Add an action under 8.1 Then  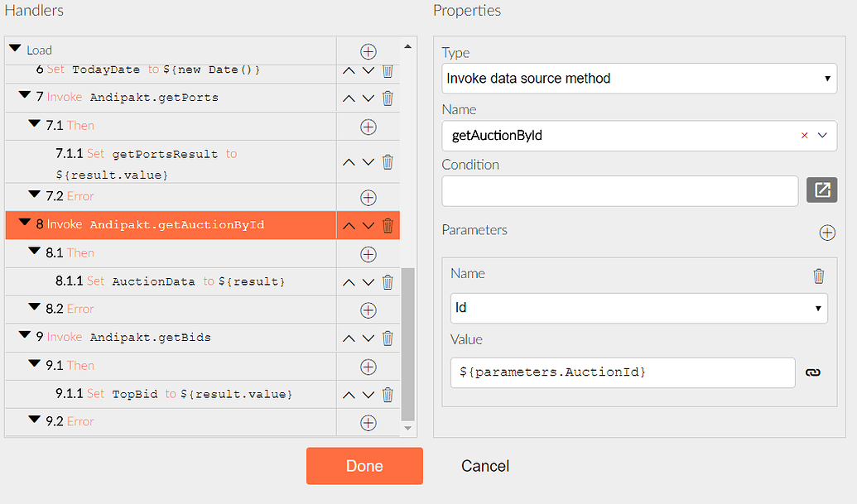[x=368, y=253]
